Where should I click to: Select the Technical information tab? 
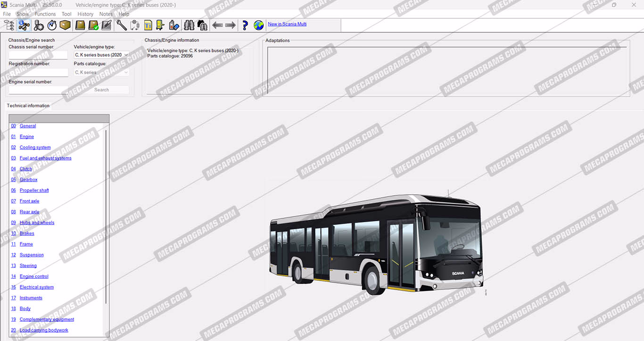click(x=28, y=106)
